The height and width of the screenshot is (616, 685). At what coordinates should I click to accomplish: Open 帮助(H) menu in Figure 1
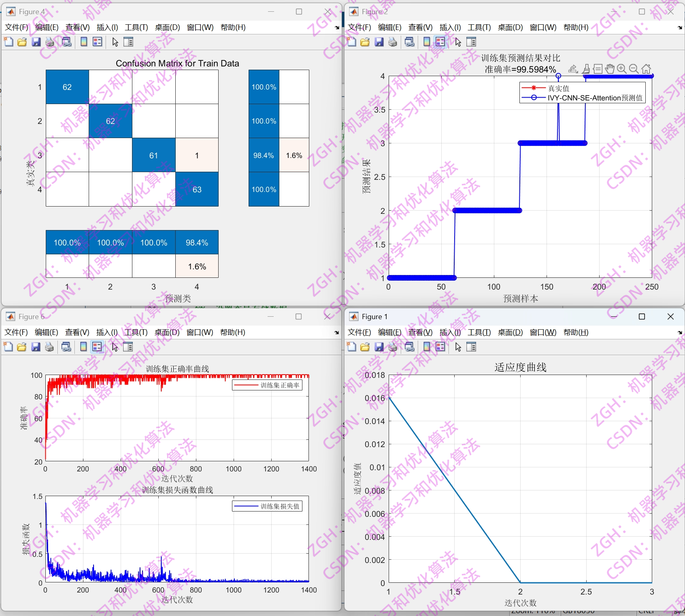(576, 332)
